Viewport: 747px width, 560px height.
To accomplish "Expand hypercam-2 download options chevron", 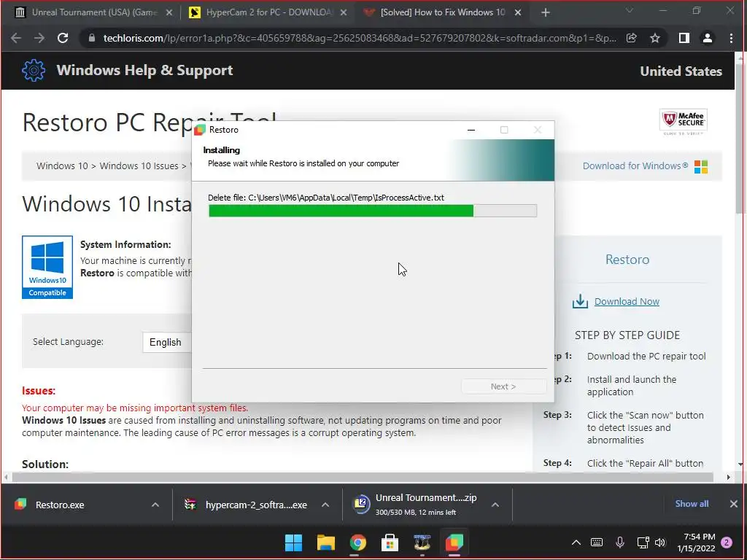I will (325, 505).
